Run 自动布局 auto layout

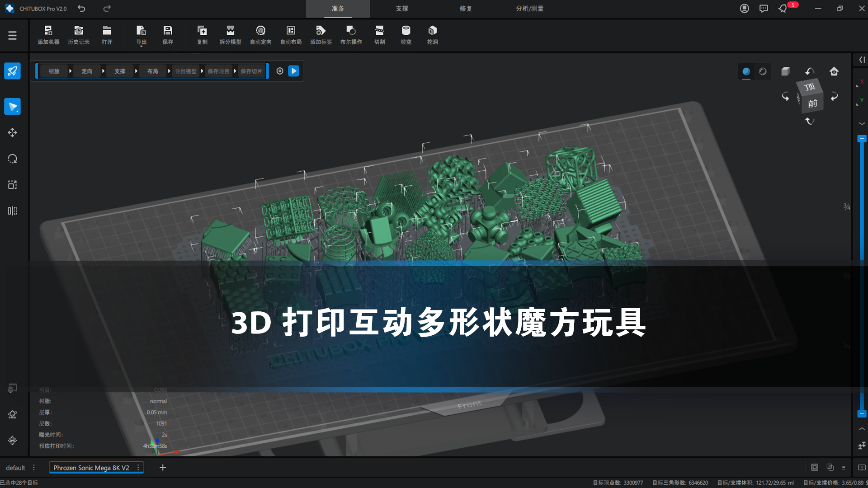tap(291, 35)
